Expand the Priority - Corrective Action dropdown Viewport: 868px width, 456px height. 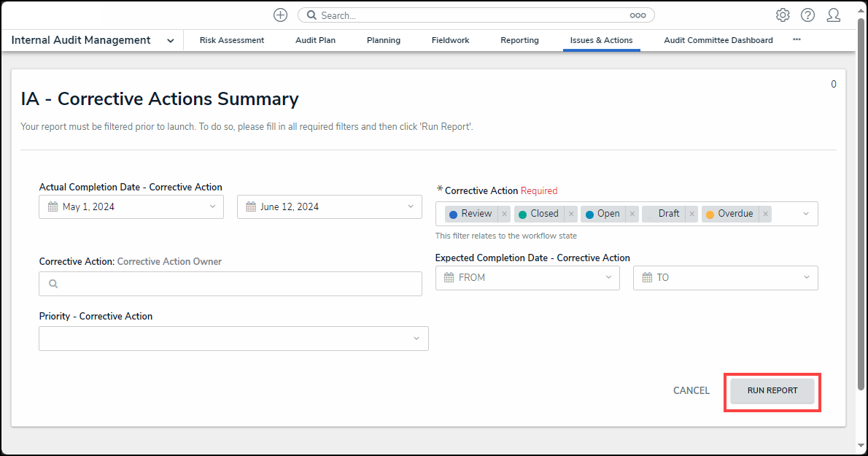pos(233,339)
